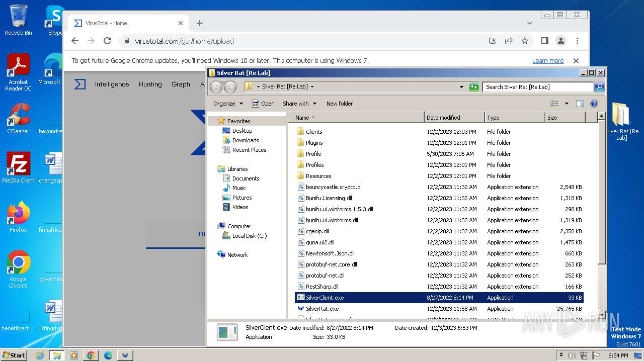Viewport: 644px width, 362px height.
Task: Open Silver Rat [Re Lab] desktop folder
Action: (621, 121)
